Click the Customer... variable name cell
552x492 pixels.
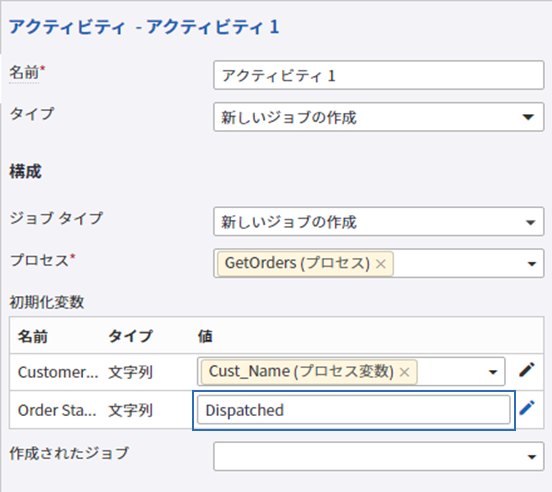coord(58,372)
